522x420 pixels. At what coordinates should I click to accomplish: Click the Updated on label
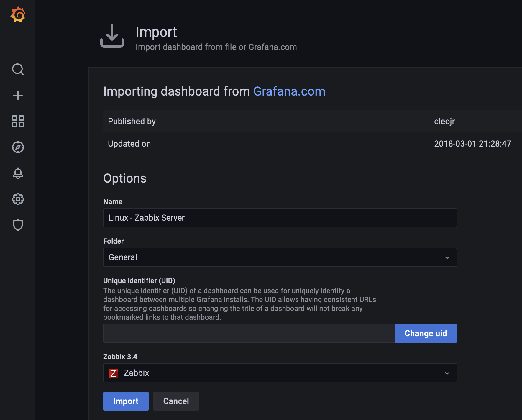pos(129,144)
